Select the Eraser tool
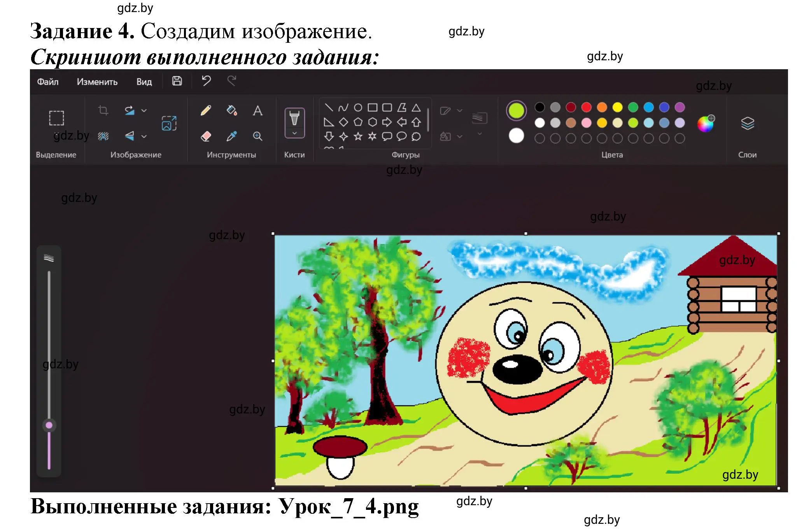 coord(206,136)
